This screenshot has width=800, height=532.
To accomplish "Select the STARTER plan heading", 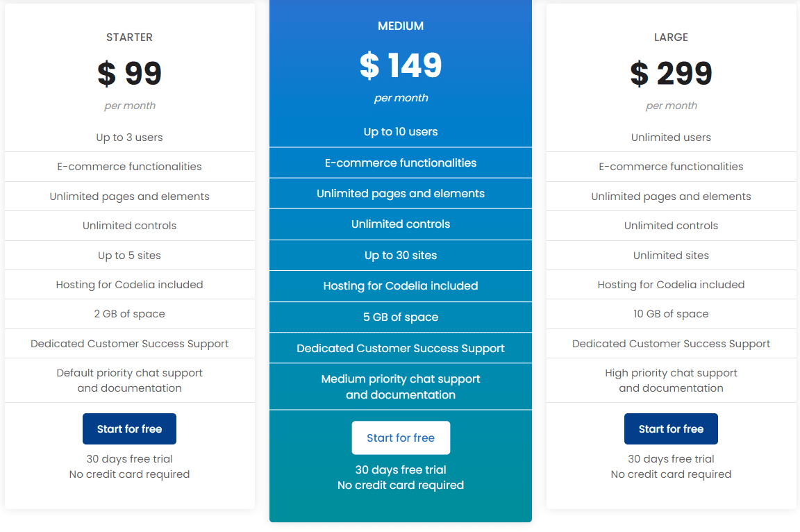I will point(129,38).
